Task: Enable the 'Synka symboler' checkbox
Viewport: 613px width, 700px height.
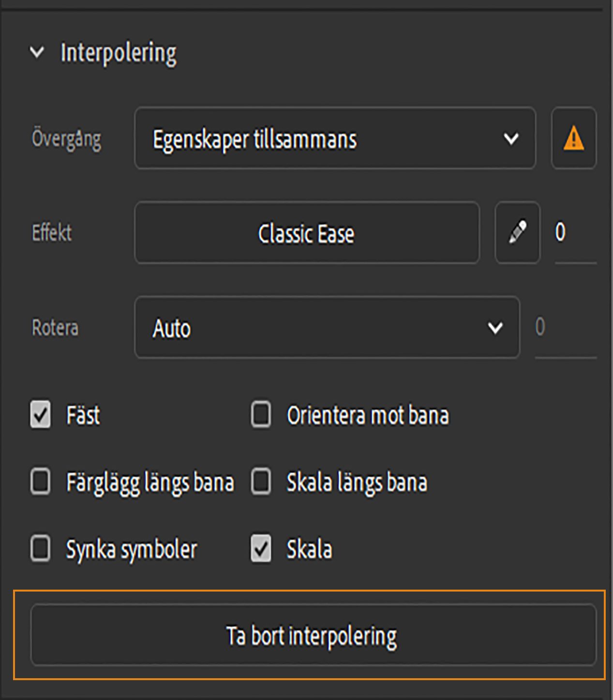Action: click(40, 549)
